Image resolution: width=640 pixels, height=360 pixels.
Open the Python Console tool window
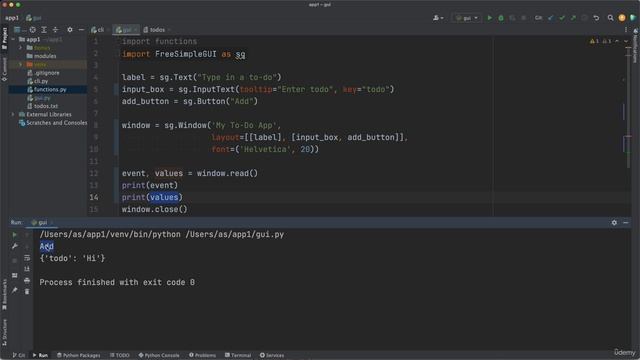click(159, 356)
